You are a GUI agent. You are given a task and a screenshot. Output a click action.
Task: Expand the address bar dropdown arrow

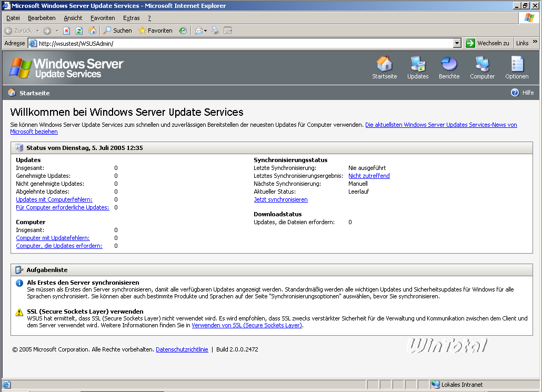pyautogui.click(x=457, y=43)
